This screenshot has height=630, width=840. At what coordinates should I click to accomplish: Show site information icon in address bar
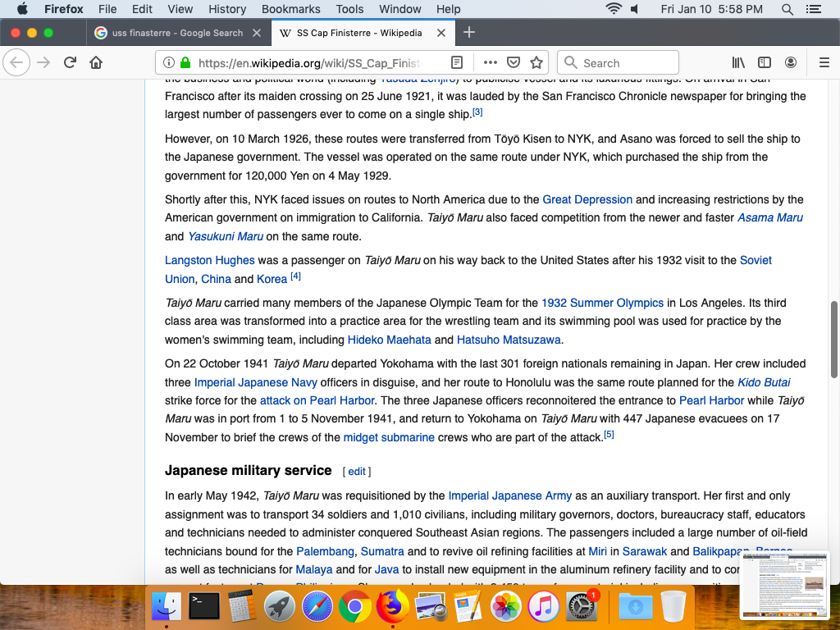click(x=168, y=63)
